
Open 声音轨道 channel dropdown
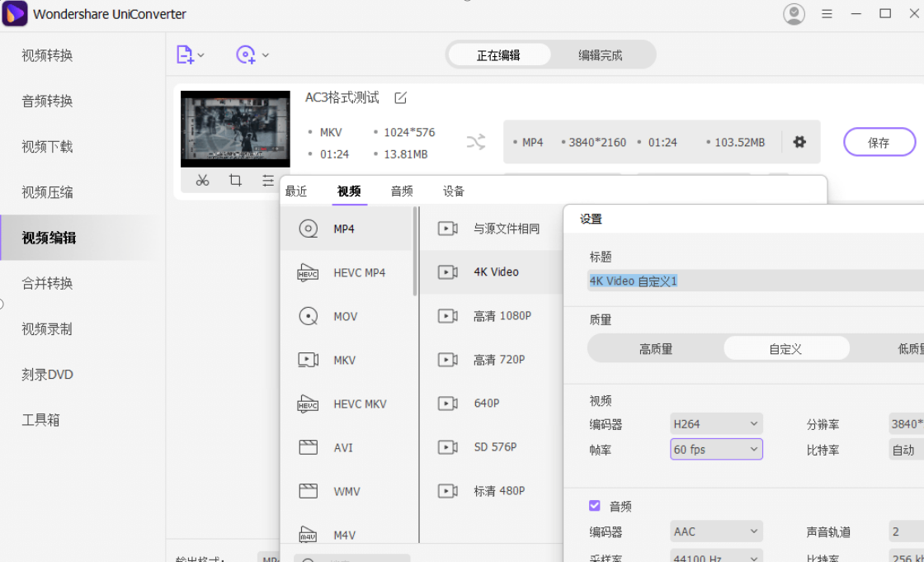(907, 531)
